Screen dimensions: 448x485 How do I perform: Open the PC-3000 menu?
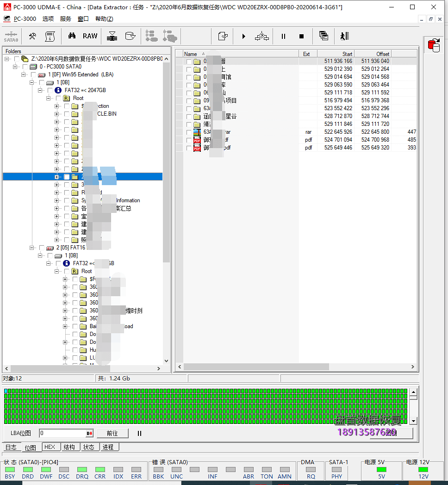[x=25, y=19]
